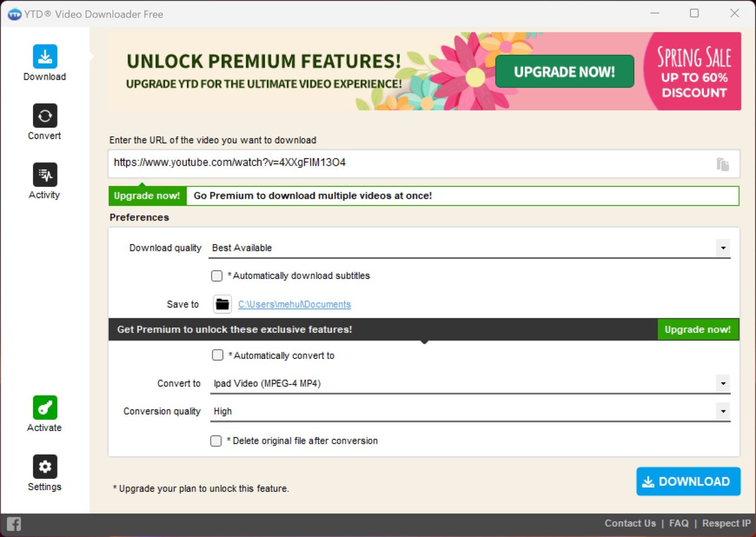Click the paste URL clipboard icon

(x=722, y=164)
